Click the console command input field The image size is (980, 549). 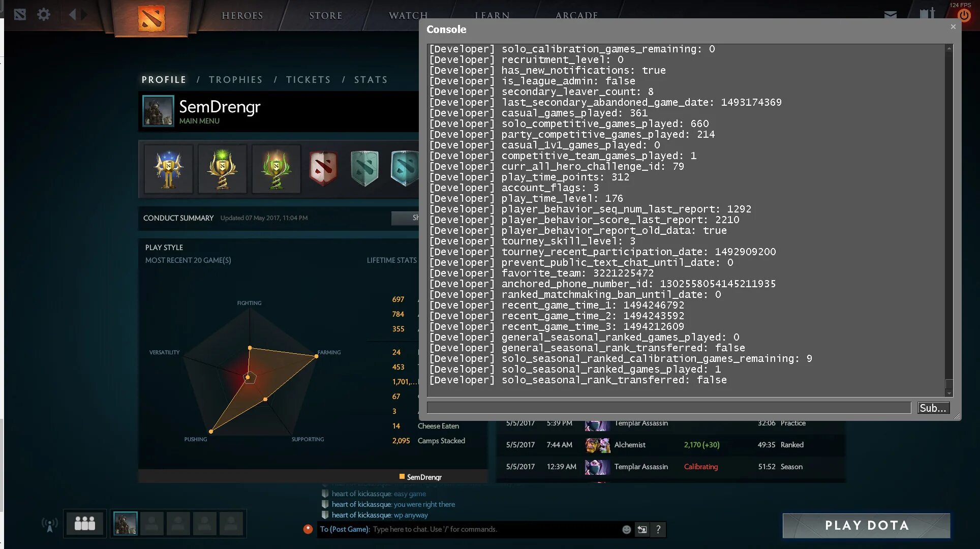(668, 408)
